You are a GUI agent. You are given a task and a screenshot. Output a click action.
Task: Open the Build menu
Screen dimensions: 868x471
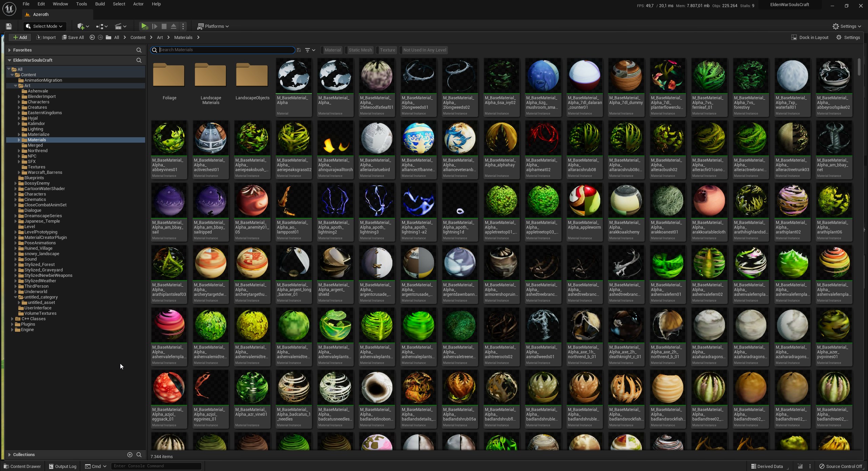pyautogui.click(x=100, y=4)
